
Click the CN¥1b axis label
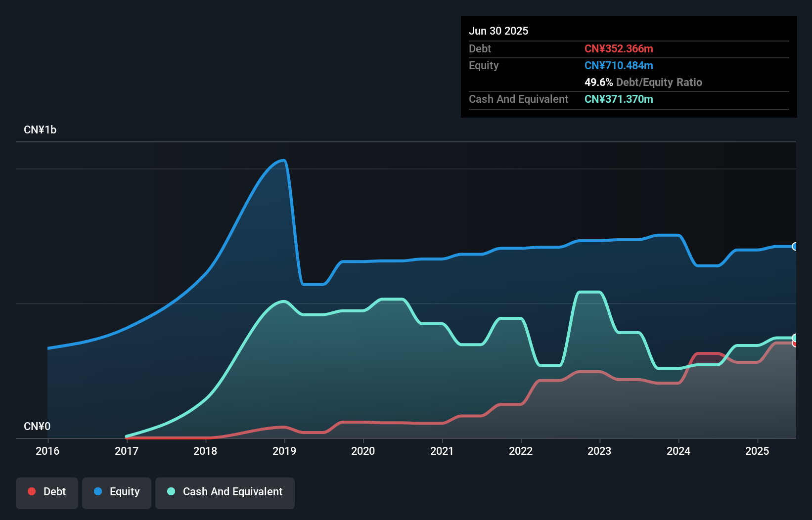(x=41, y=130)
